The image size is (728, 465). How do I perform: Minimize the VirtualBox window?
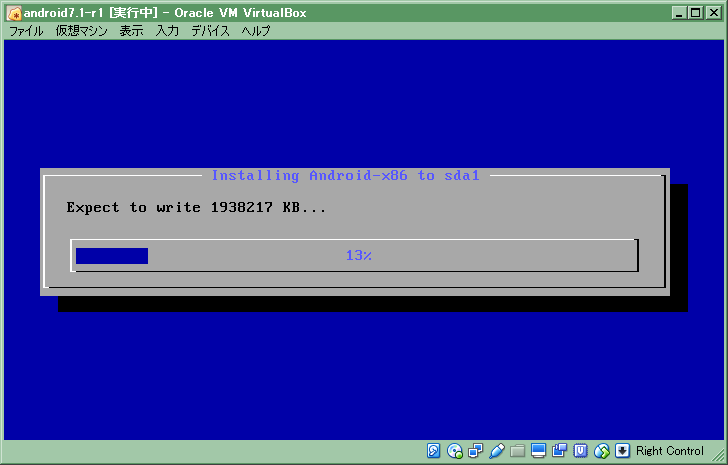point(679,13)
